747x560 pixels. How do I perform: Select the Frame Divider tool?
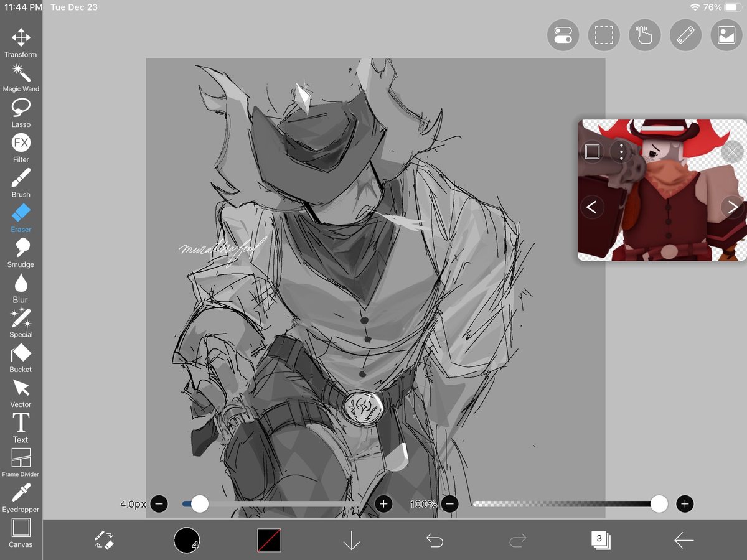21,463
